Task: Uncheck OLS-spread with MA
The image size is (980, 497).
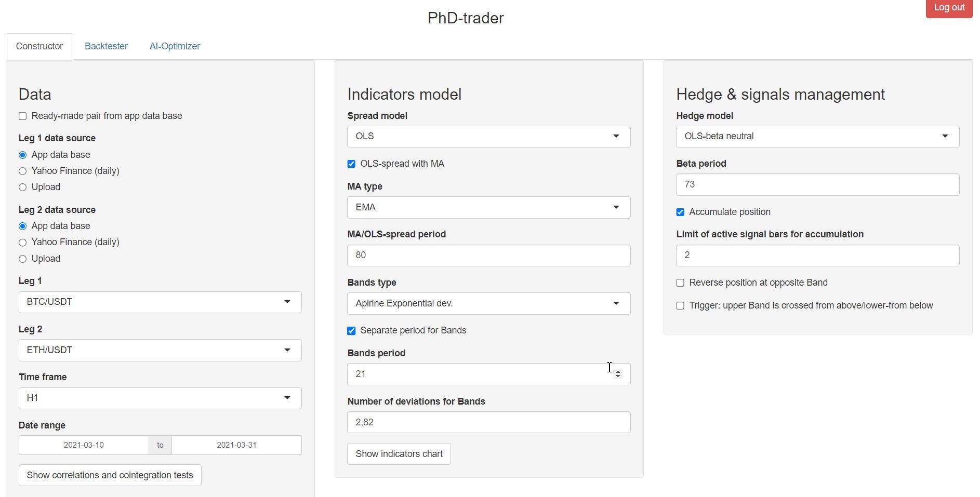Action: coord(352,164)
